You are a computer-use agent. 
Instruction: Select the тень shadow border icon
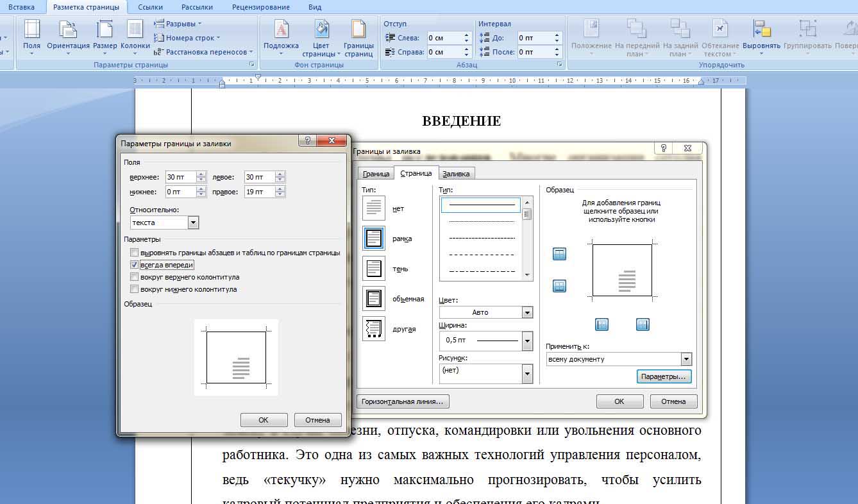click(x=374, y=269)
